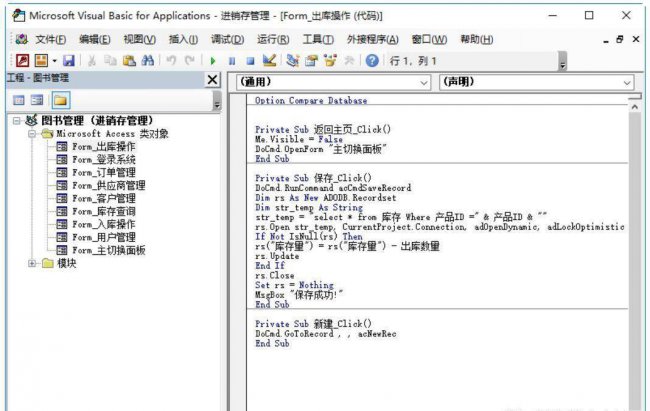Click the line "Private Sub 保存_Click()"
Viewport: 650px width, 411px height.
pos(313,178)
